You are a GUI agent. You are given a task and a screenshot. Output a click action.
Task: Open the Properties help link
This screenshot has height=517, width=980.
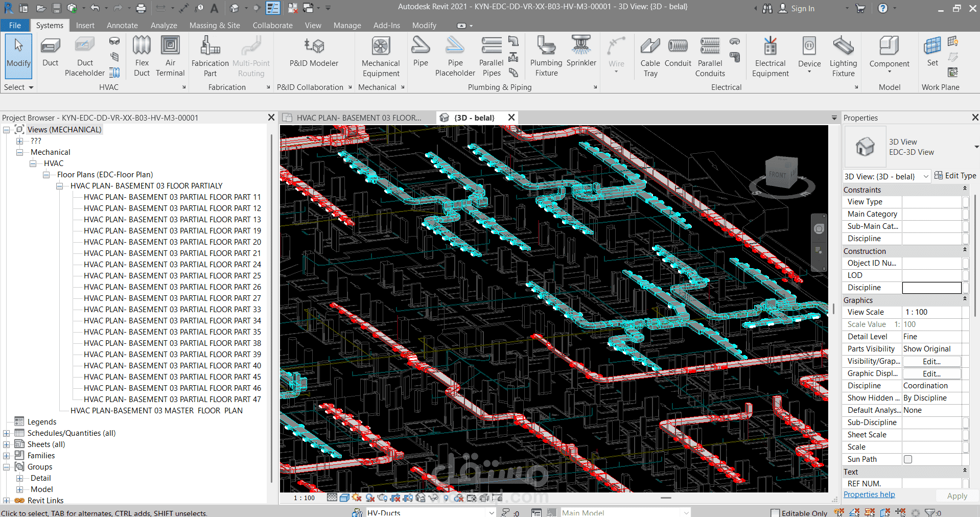tap(869, 495)
